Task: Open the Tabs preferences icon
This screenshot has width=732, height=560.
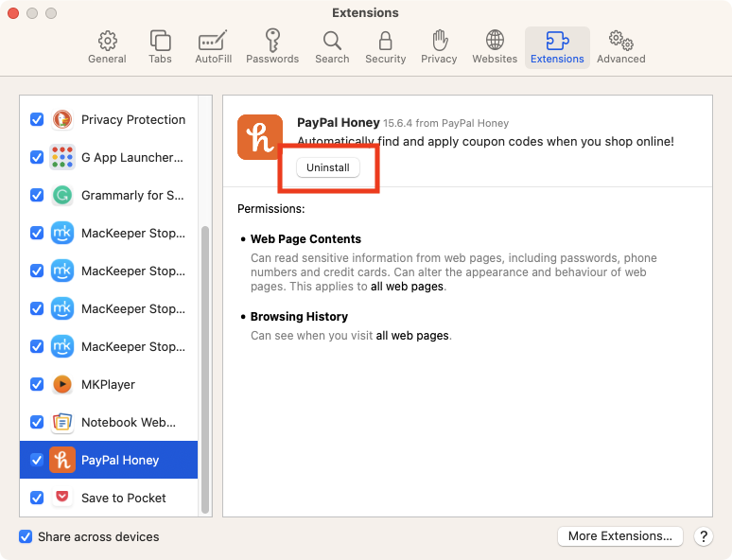Action: 160,41
